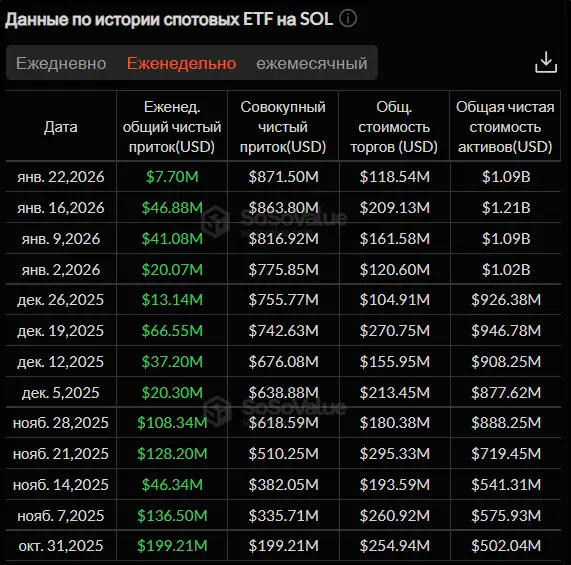Select the янв. 22,2026 row date
This screenshot has width=571, height=565.
coord(61,177)
